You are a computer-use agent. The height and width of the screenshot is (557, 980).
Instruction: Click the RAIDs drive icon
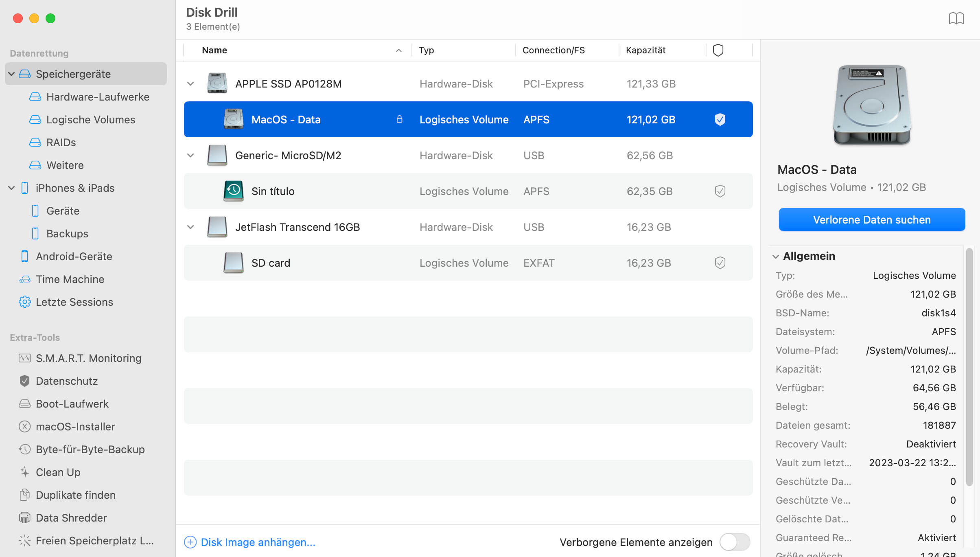pos(35,143)
